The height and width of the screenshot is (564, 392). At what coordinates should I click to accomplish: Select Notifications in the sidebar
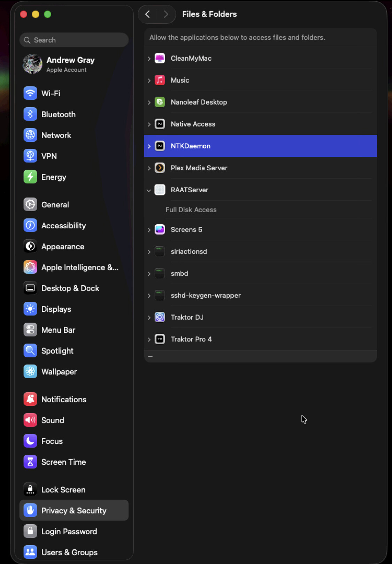click(x=63, y=400)
